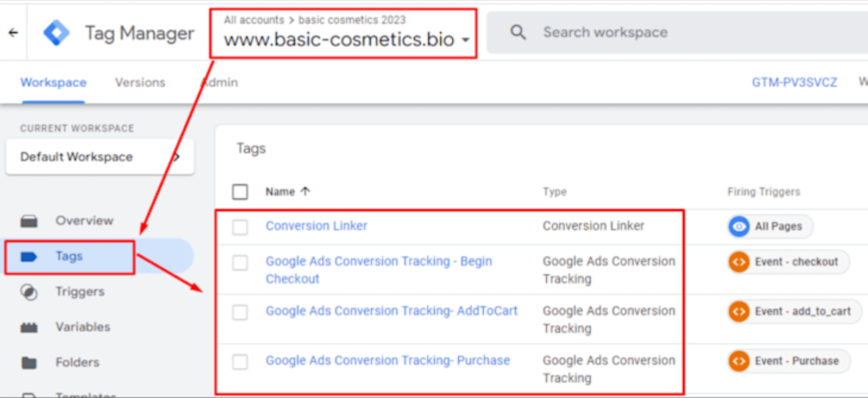This screenshot has height=398, width=868.
Task: Click the All Pages trigger eye icon
Action: [739, 226]
